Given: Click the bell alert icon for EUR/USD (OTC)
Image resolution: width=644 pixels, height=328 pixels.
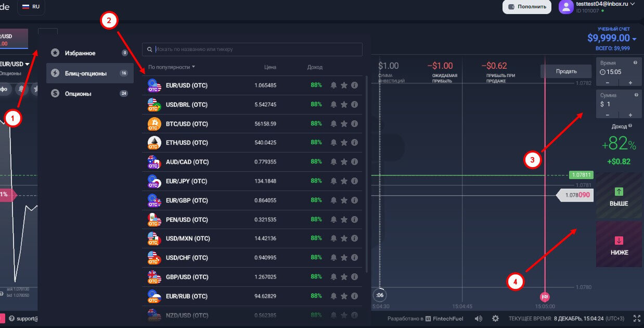Looking at the screenshot, I should click(x=333, y=85).
